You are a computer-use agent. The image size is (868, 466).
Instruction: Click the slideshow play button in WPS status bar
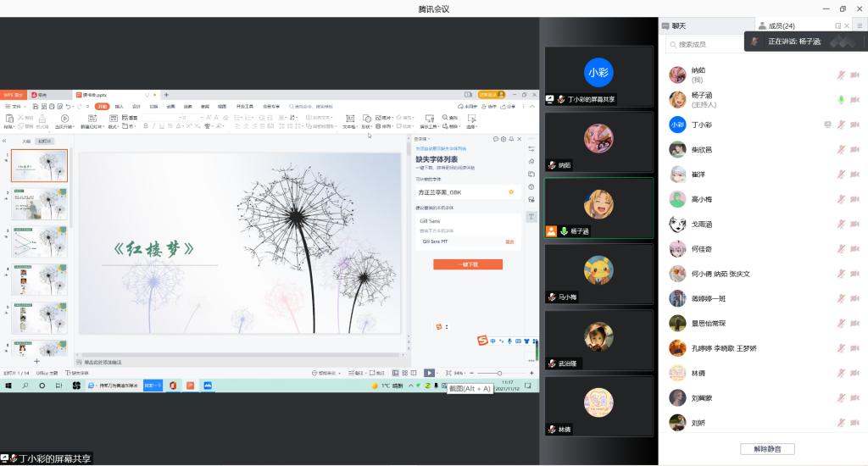(429, 373)
